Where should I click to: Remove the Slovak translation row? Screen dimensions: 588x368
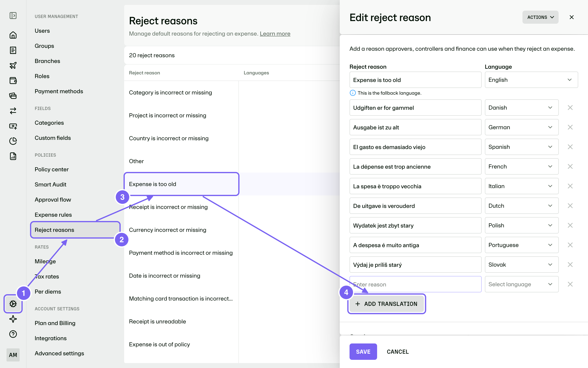point(570,265)
